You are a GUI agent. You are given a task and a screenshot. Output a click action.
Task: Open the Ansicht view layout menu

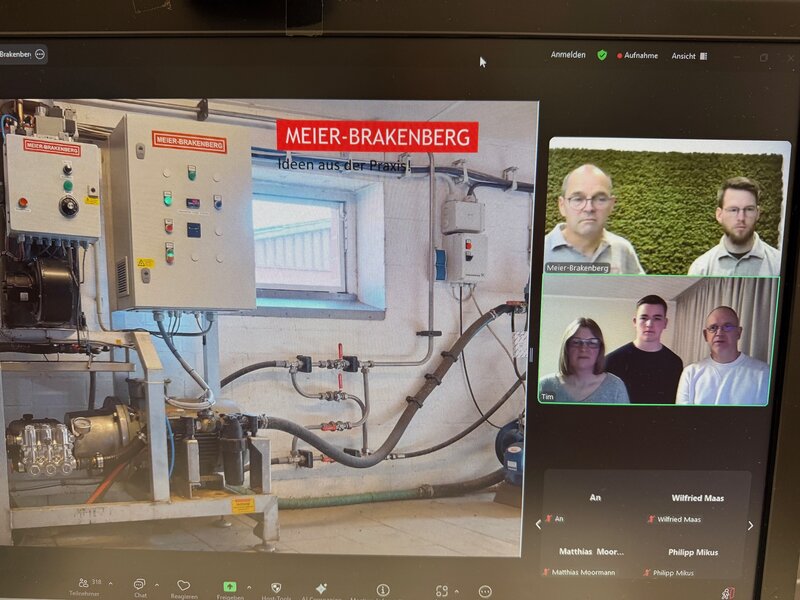pyautogui.click(x=689, y=56)
